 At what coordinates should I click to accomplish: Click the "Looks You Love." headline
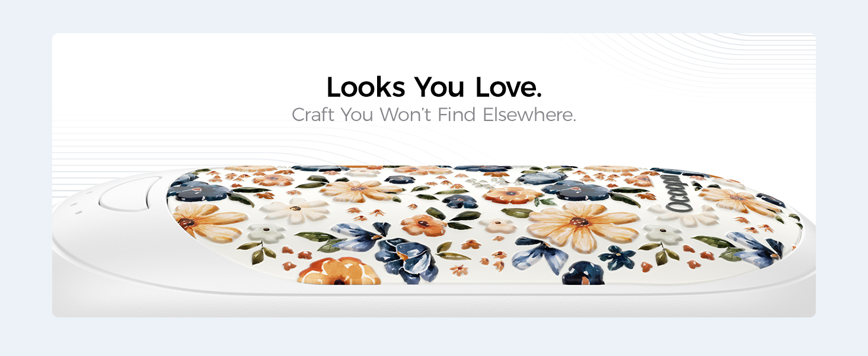(x=434, y=87)
